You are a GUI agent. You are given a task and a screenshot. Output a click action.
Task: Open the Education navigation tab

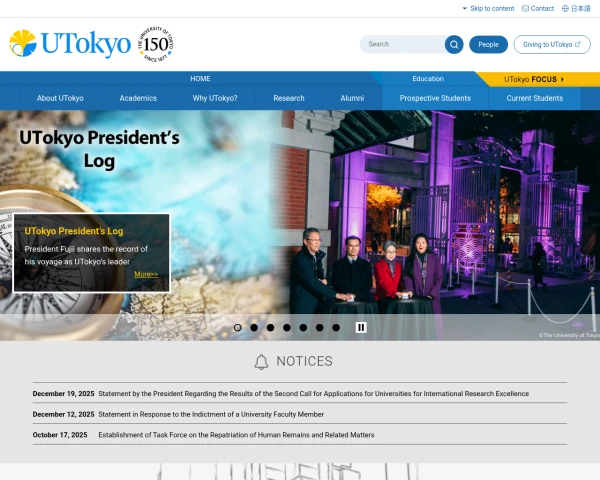coord(428,78)
